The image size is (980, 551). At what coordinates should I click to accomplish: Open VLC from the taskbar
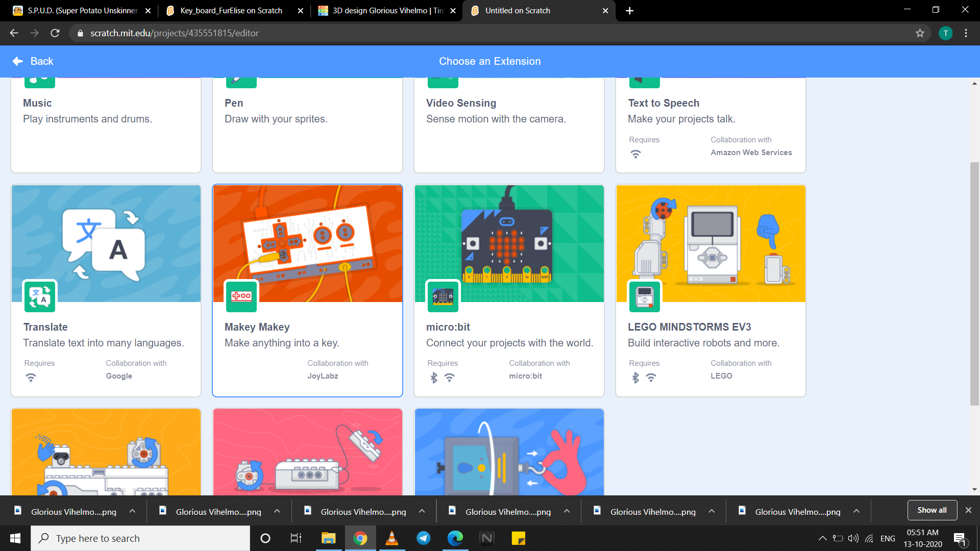point(391,538)
